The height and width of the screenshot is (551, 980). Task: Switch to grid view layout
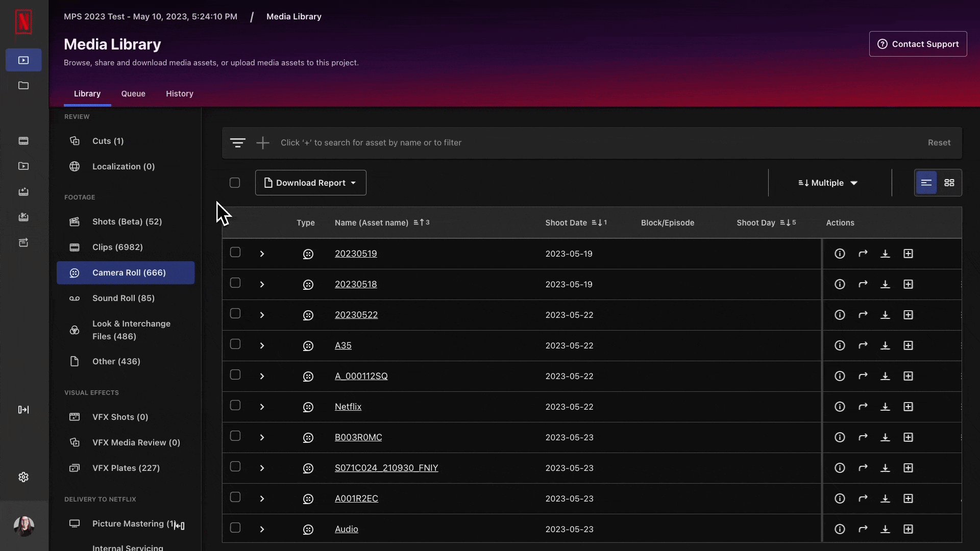949,183
